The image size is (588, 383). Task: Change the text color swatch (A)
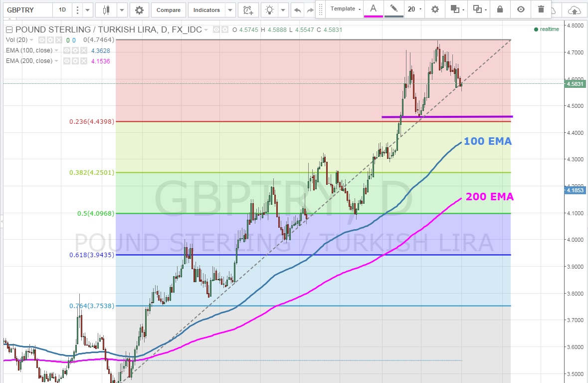coord(373,9)
